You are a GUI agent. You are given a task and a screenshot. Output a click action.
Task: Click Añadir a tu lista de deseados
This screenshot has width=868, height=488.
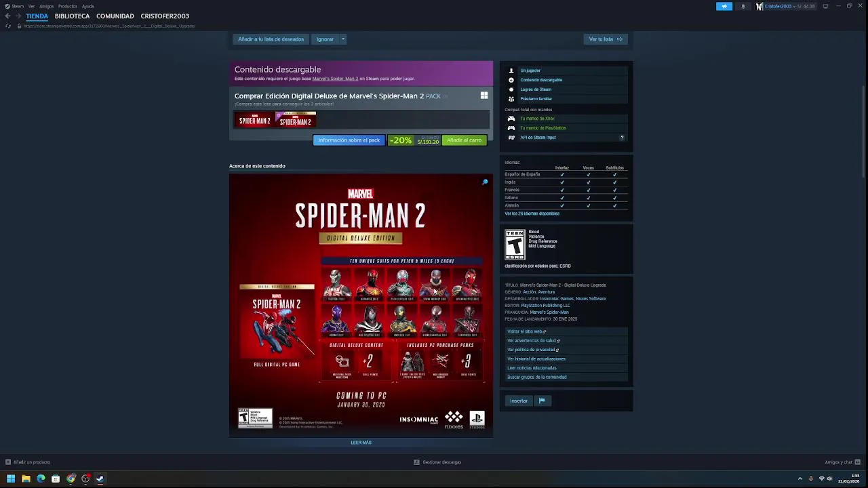pyautogui.click(x=271, y=39)
